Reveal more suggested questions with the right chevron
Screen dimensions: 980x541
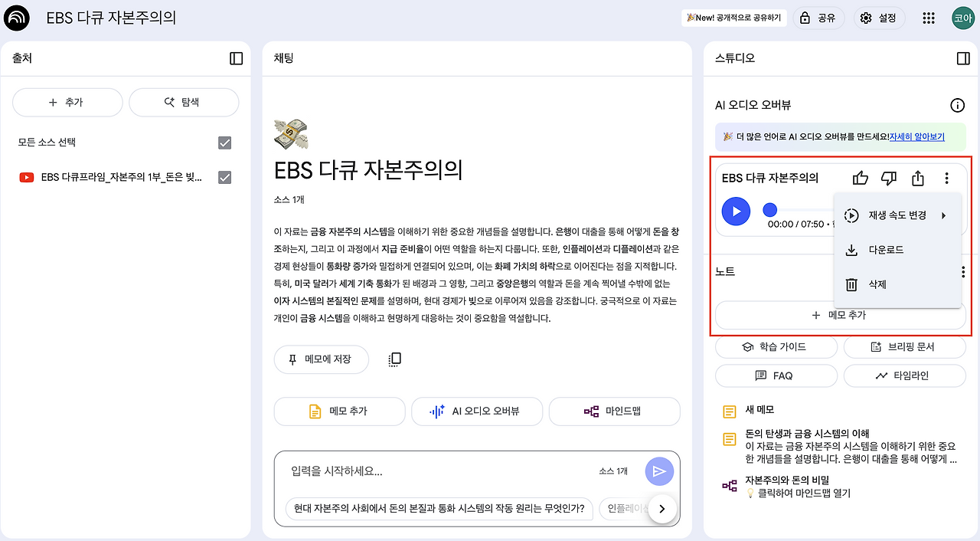coord(662,509)
